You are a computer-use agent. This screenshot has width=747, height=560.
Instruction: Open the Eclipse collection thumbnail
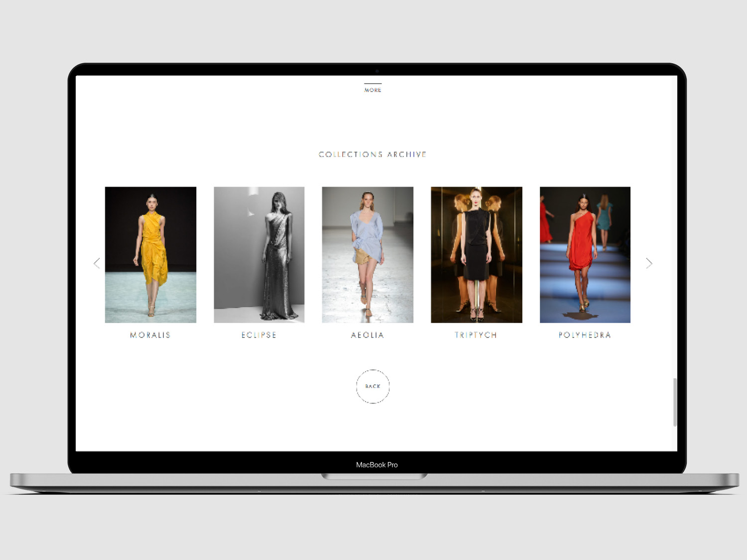click(x=259, y=255)
